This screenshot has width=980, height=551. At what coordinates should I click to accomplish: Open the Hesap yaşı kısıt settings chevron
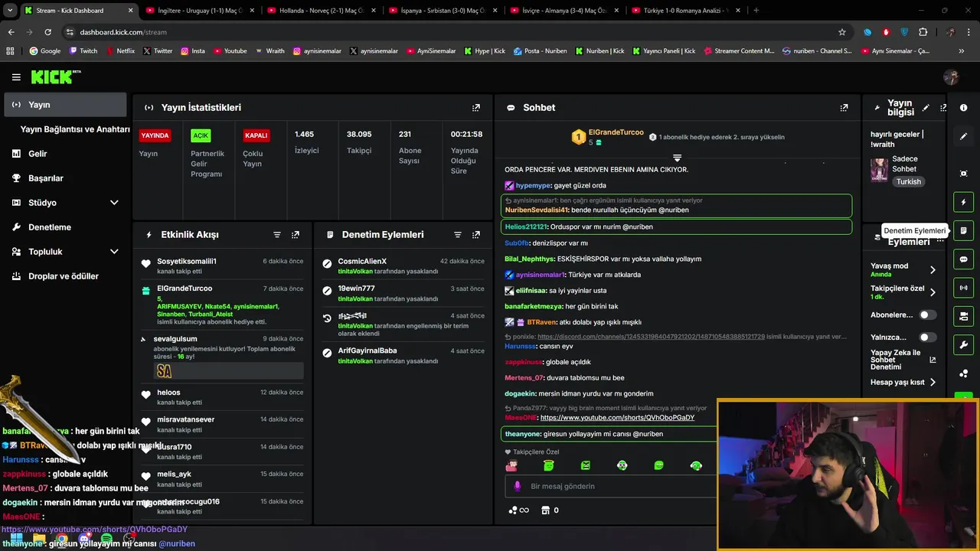933,382
